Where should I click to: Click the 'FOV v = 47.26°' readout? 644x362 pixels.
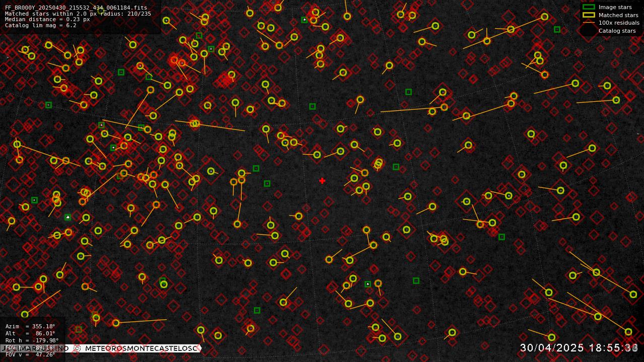(x=30, y=354)
